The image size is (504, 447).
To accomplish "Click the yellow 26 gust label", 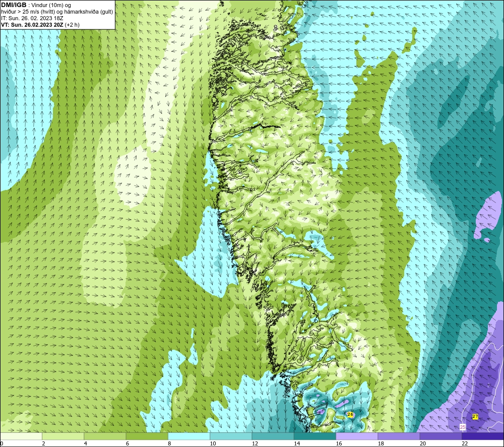I will (x=350, y=415).
